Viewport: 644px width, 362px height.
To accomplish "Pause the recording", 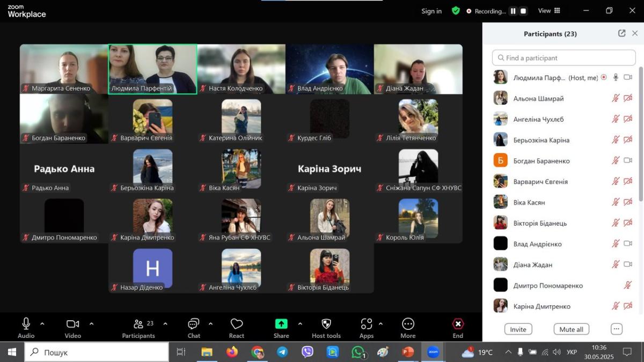I will [x=513, y=11].
